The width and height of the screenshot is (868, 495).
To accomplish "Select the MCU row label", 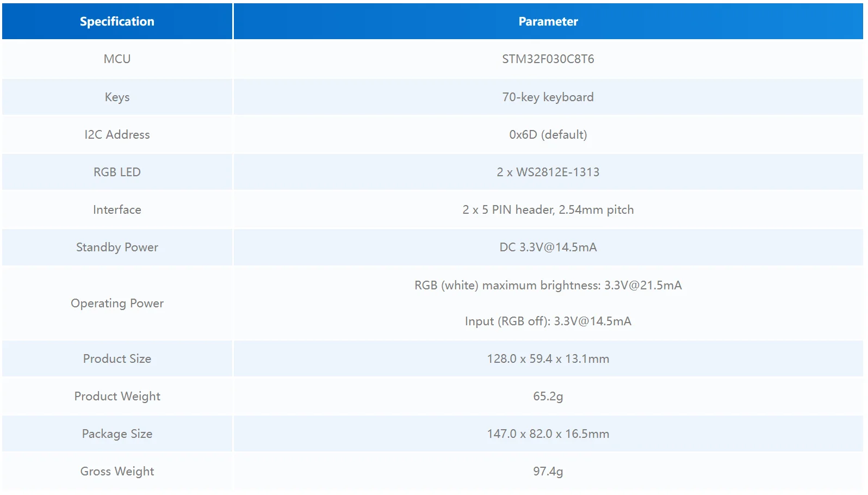I will coord(117,59).
